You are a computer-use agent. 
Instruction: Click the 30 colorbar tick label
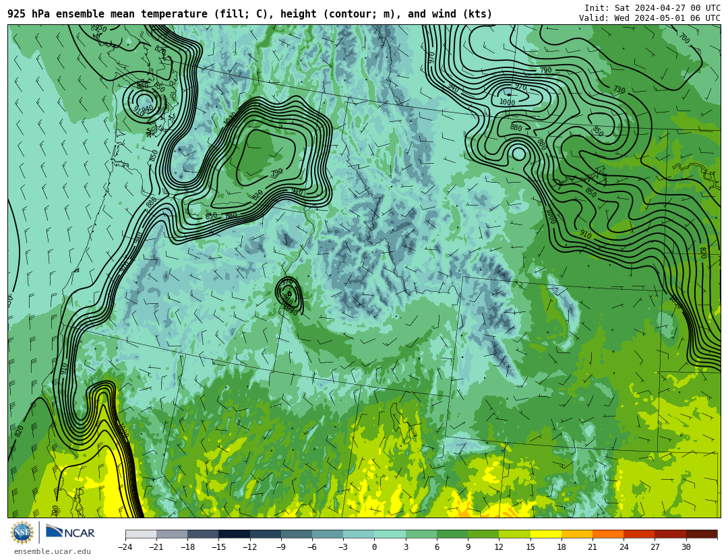pyautogui.click(x=686, y=547)
